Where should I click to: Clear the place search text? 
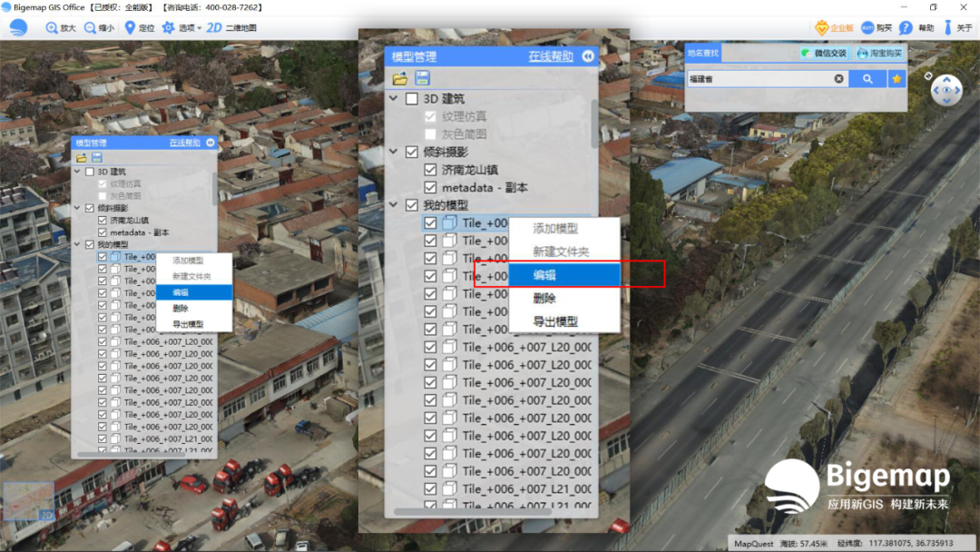(838, 79)
